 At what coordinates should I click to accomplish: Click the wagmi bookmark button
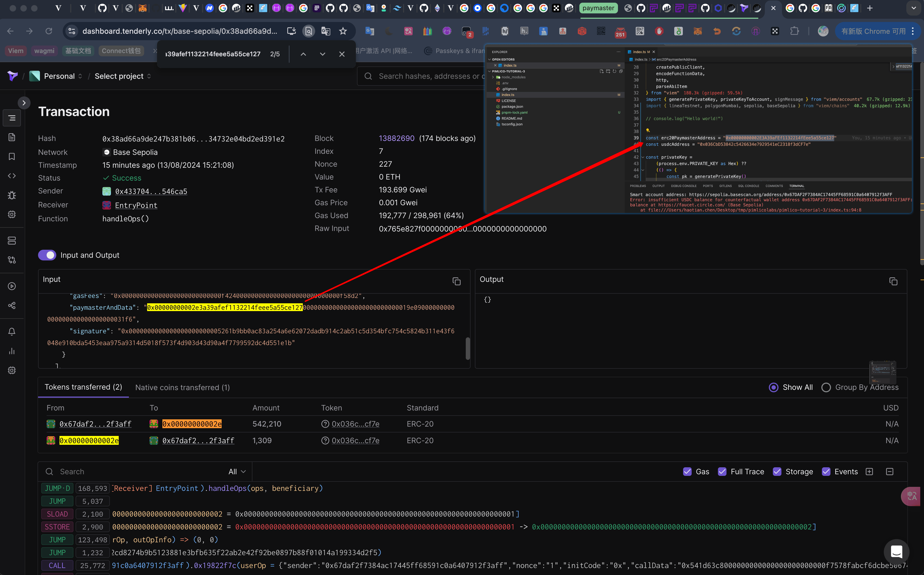[44, 51]
